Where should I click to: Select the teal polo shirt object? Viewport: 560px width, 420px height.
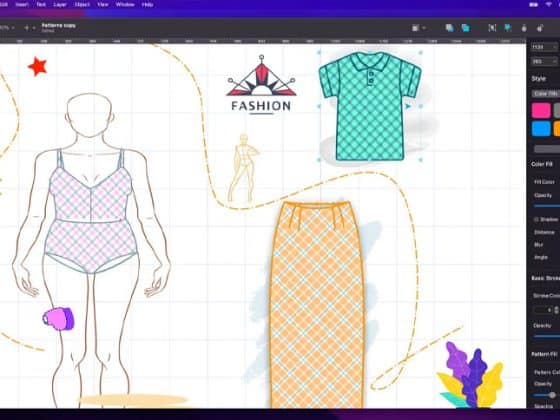pos(370,106)
